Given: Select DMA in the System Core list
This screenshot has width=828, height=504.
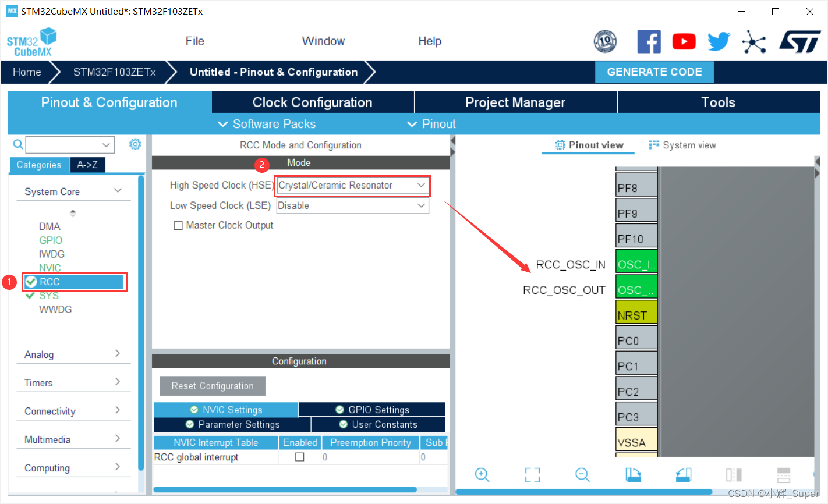Looking at the screenshot, I should [x=49, y=226].
